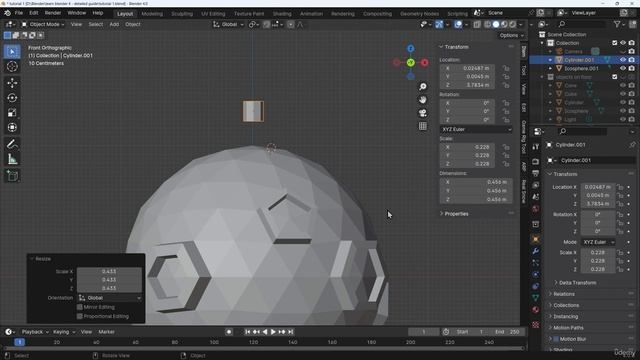Open XYZ Euler rotation mode dropdown in sidebar

click(476, 129)
